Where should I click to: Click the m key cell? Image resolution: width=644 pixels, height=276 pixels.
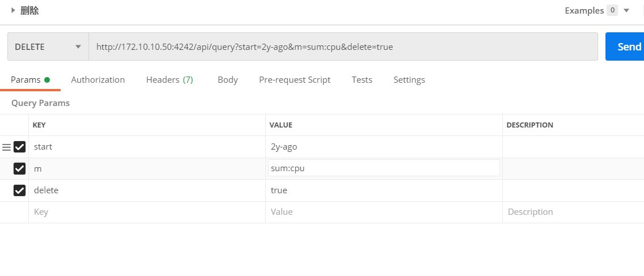(147, 168)
